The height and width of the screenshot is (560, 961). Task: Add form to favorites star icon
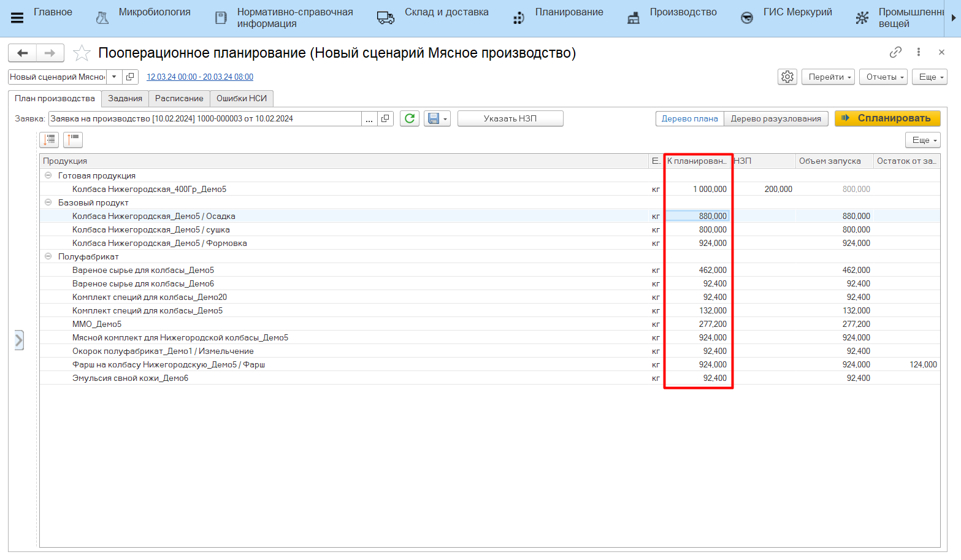pos(82,53)
